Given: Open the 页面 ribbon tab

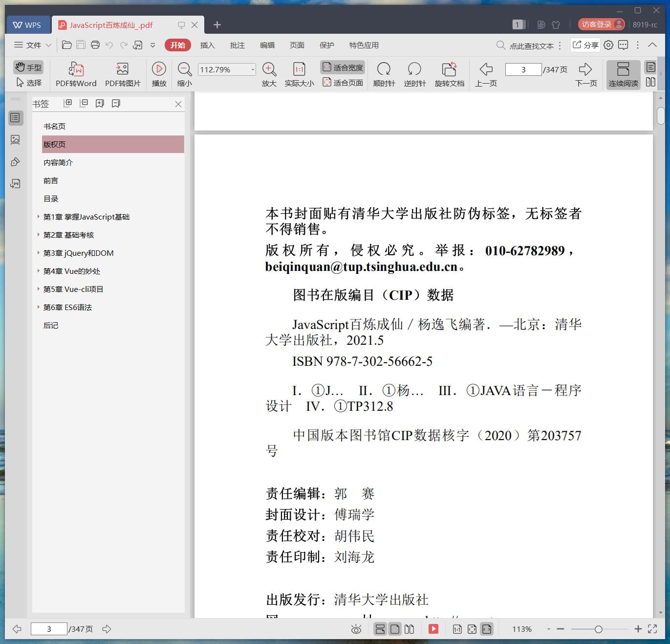Looking at the screenshot, I should (297, 45).
